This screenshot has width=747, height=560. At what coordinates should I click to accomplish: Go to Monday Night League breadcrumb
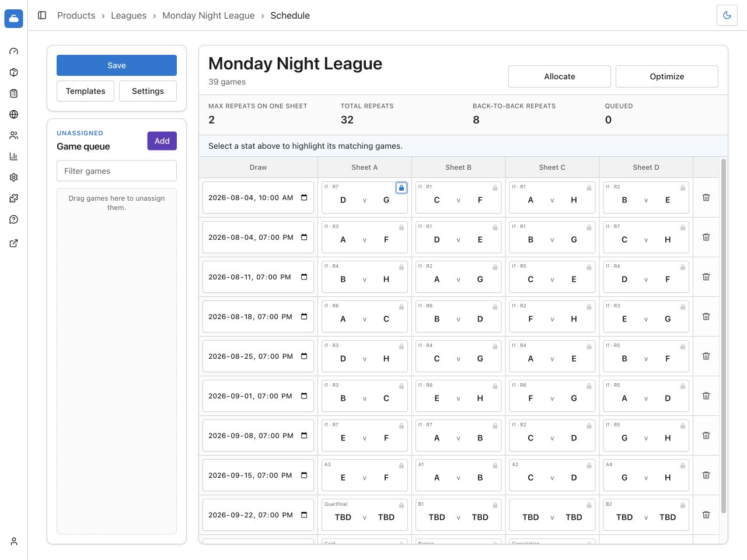pyautogui.click(x=208, y=15)
